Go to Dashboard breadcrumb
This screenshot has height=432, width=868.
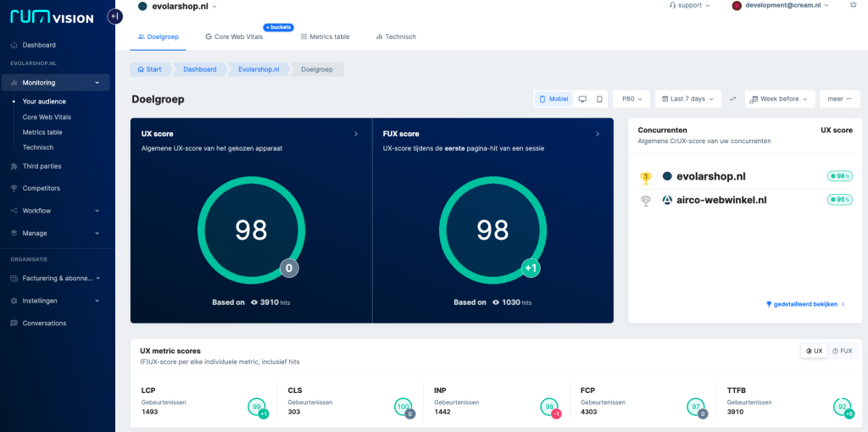point(200,69)
